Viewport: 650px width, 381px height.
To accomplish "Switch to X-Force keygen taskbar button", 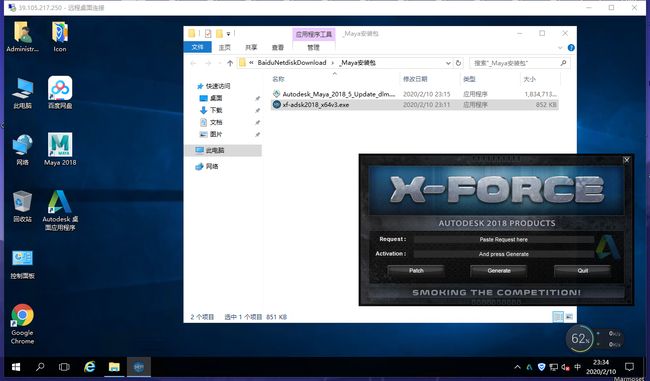I will (139, 367).
